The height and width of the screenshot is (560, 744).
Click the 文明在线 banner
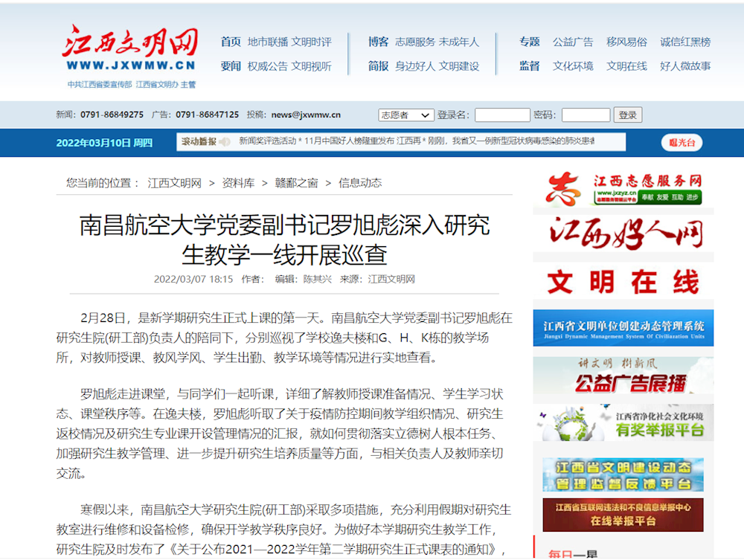[x=623, y=282]
